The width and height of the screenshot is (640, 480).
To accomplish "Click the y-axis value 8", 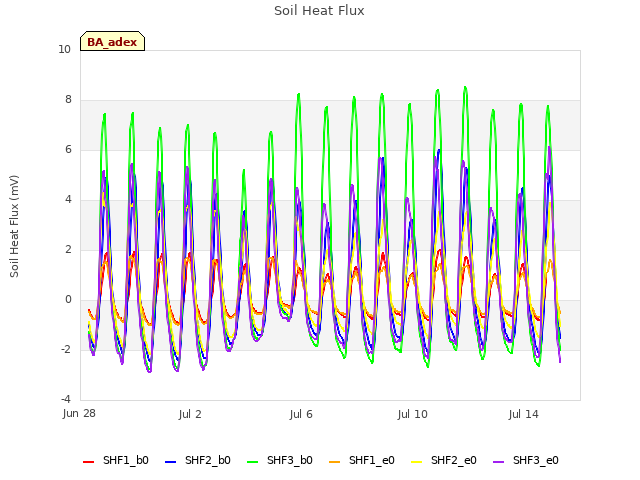I will point(68,99).
